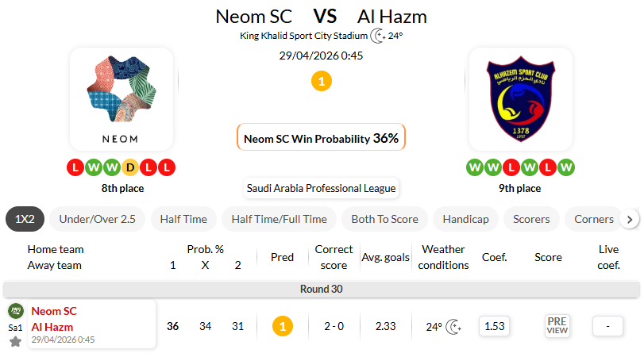Select the 1X2 tab
Screen dimensions: 644x357
[x=25, y=219]
